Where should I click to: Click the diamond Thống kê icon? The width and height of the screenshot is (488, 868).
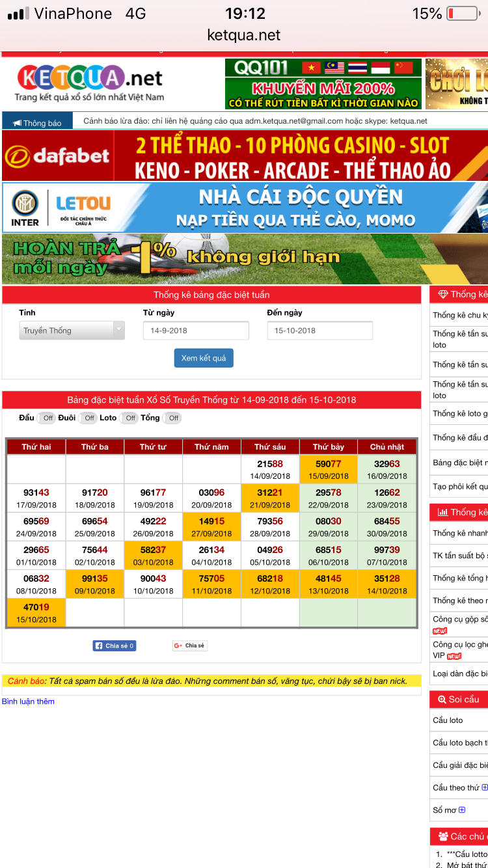[443, 295]
